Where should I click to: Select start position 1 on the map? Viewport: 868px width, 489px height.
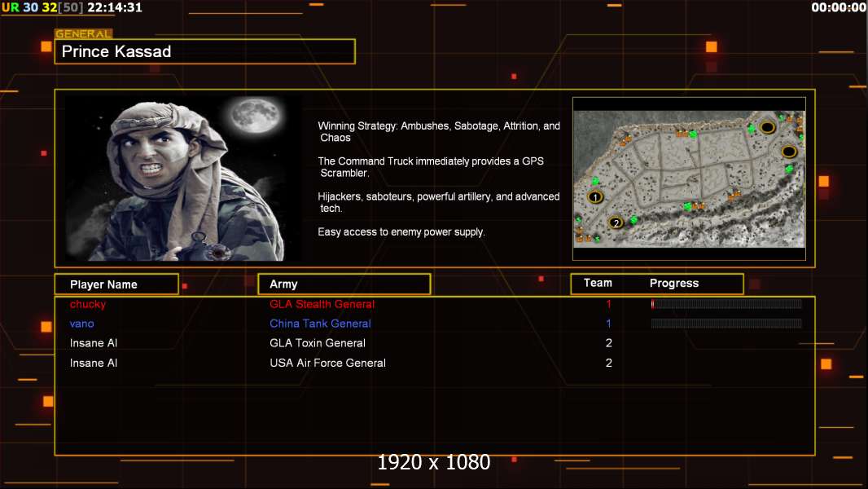coord(595,196)
